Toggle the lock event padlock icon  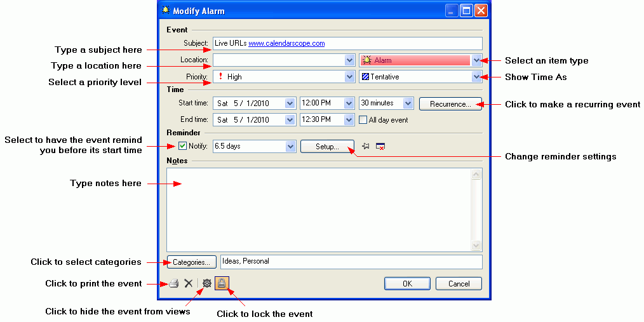pyautogui.click(x=222, y=283)
